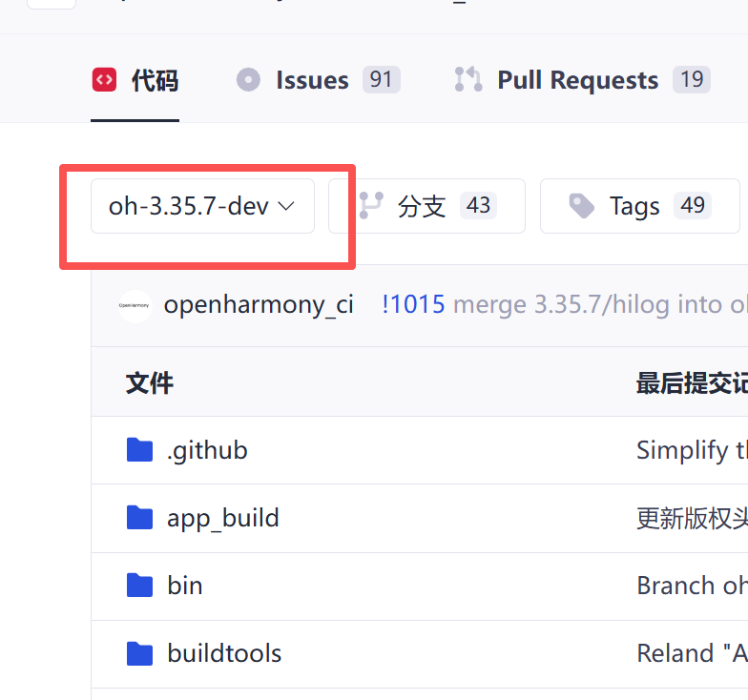This screenshot has width=748, height=700.
Task: Click the Issues count badge 91
Action: coord(382,80)
